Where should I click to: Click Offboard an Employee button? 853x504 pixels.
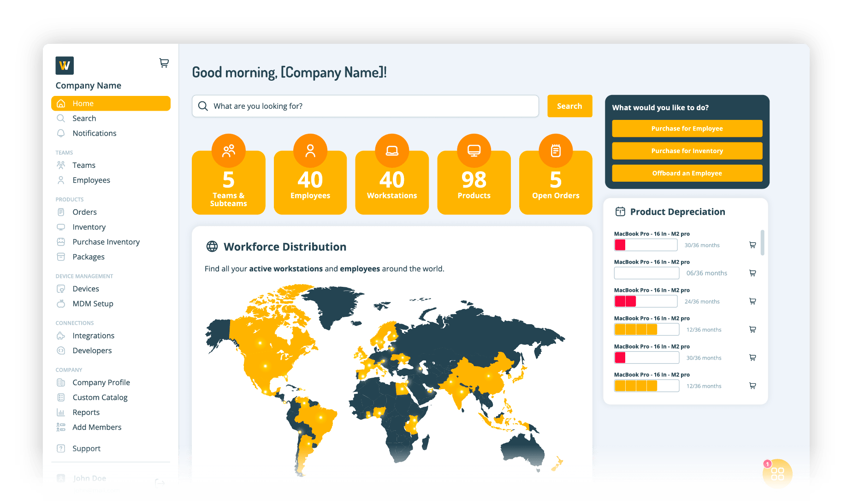click(x=687, y=173)
